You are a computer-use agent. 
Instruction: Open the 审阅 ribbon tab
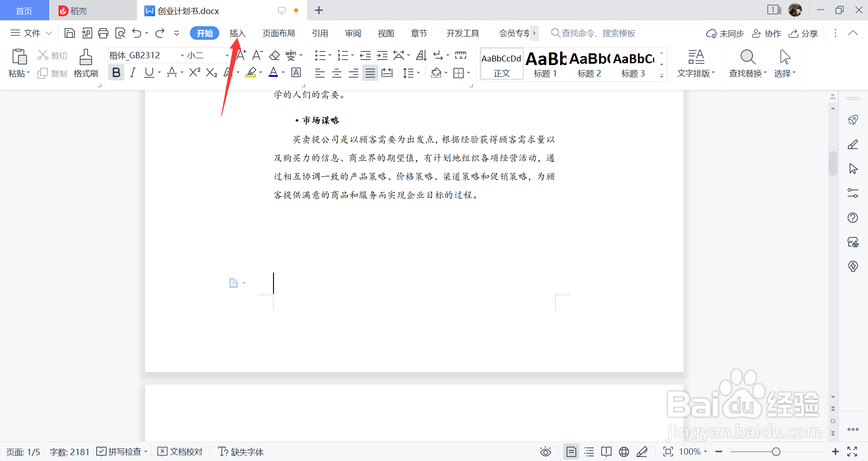click(x=353, y=33)
